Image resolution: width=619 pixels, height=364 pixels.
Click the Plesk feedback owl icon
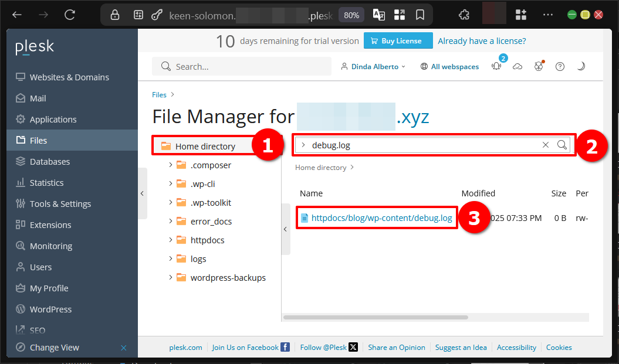click(x=539, y=66)
